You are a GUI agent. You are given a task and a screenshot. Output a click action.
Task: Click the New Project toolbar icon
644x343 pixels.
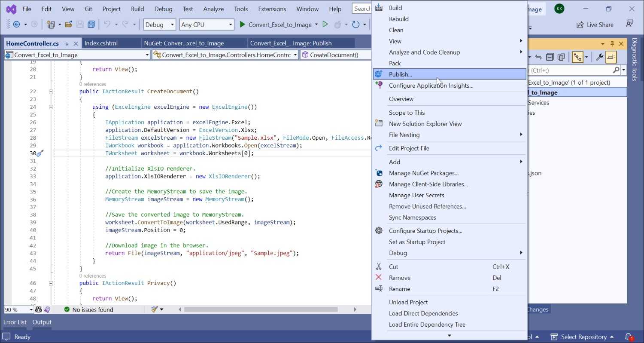click(x=51, y=24)
